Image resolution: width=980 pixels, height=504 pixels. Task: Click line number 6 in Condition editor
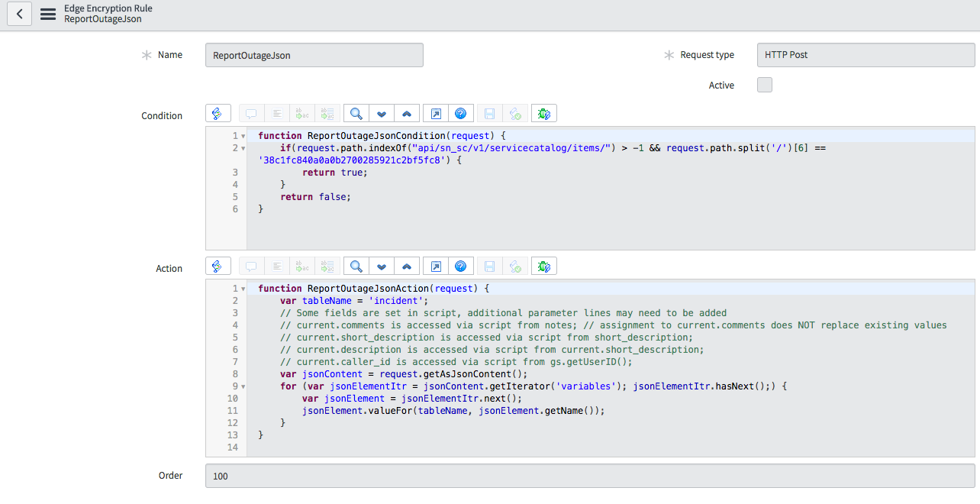click(x=235, y=209)
